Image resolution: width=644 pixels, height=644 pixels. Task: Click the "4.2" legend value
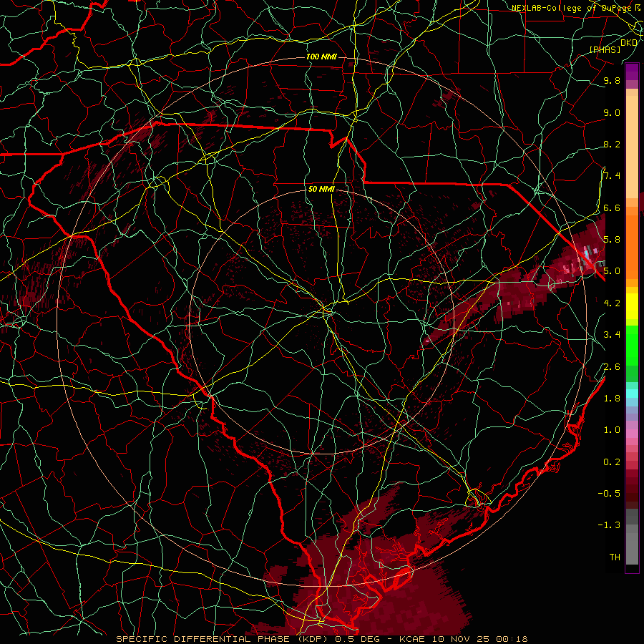tap(612, 303)
